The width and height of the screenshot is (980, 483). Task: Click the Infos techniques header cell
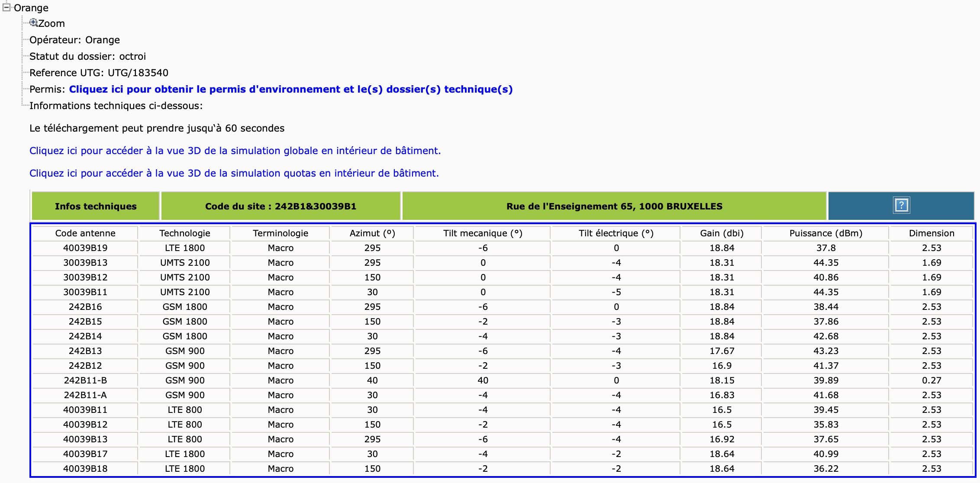(x=96, y=206)
